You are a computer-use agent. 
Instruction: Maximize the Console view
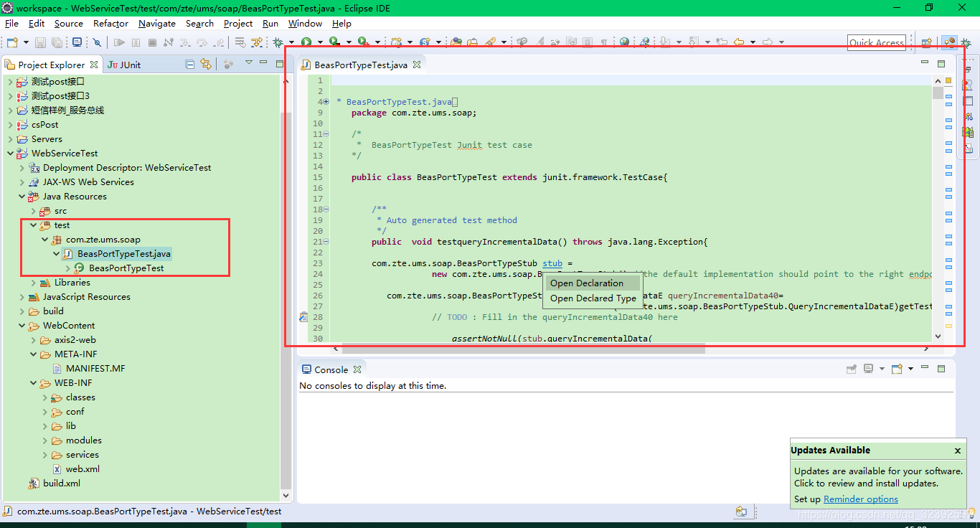(x=941, y=369)
